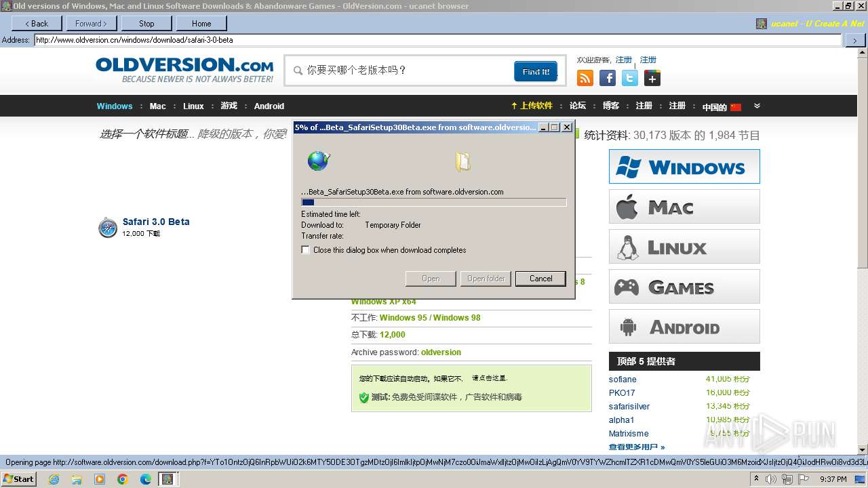Open the Windows menu tab
This screenshot has height=488, width=868.
(114, 106)
